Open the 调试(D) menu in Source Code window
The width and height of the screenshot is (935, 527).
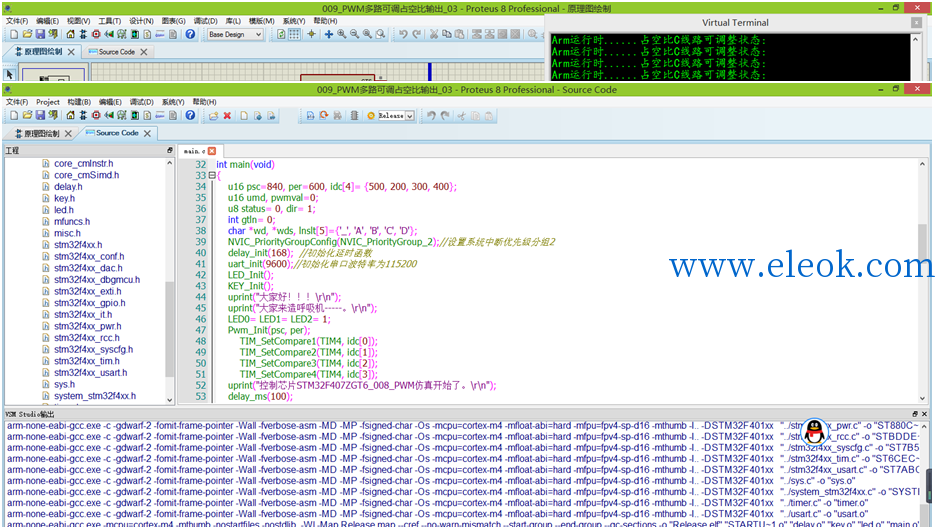point(141,102)
